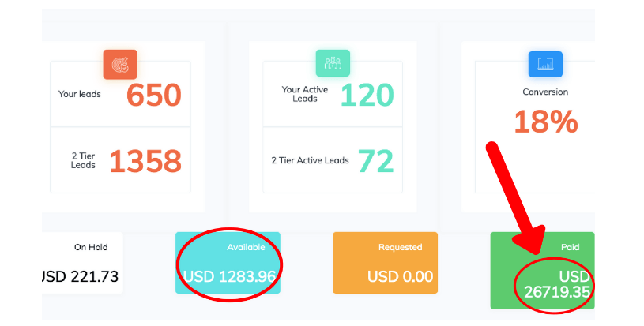
Task: Select the "2 Tier Active Leads" label
Action: [310, 160]
